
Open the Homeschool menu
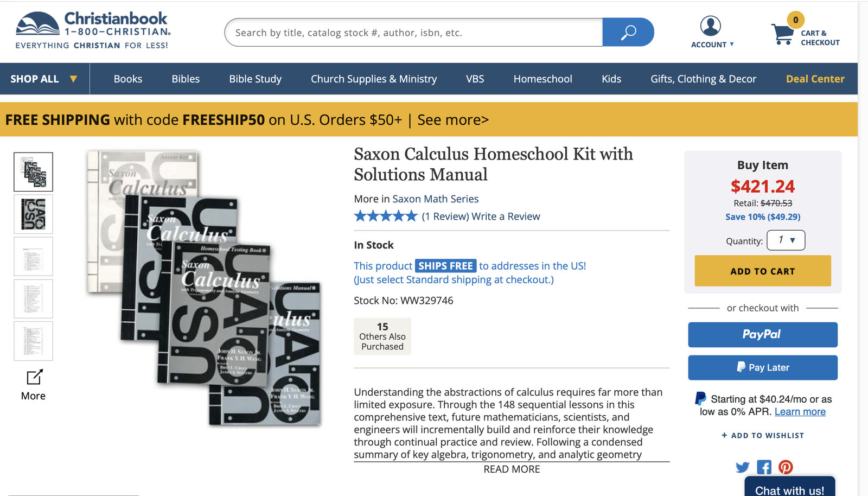point(542,79)
